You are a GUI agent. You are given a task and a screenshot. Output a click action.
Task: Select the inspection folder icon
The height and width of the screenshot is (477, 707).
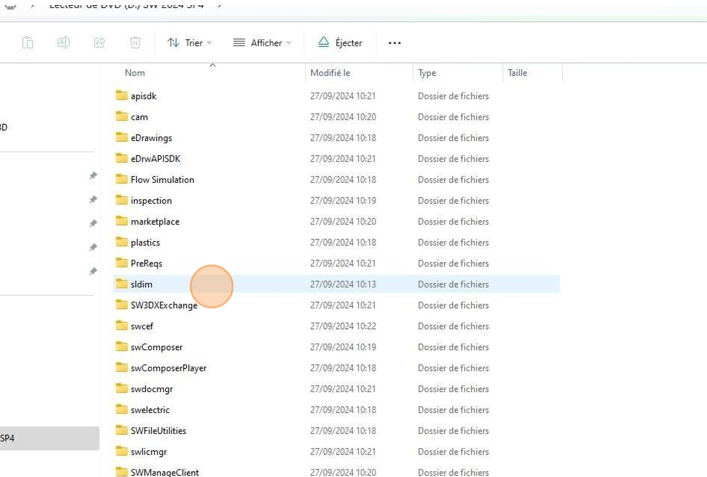[x=121, y=200]
